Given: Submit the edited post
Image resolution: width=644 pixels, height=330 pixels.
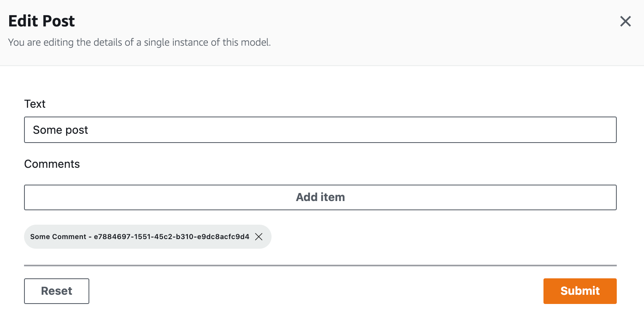Looking at the screenshot, I should click(580, 291).
